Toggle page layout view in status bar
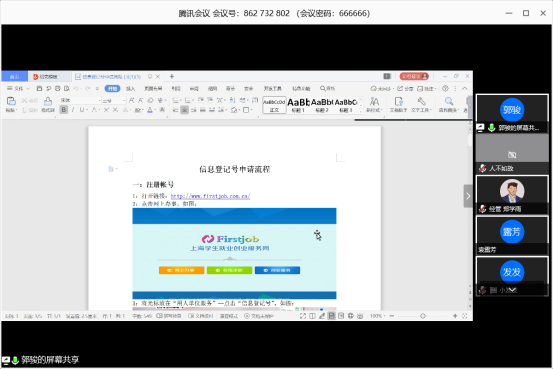This screenshot has height=369, width=553. pos(332,316)
